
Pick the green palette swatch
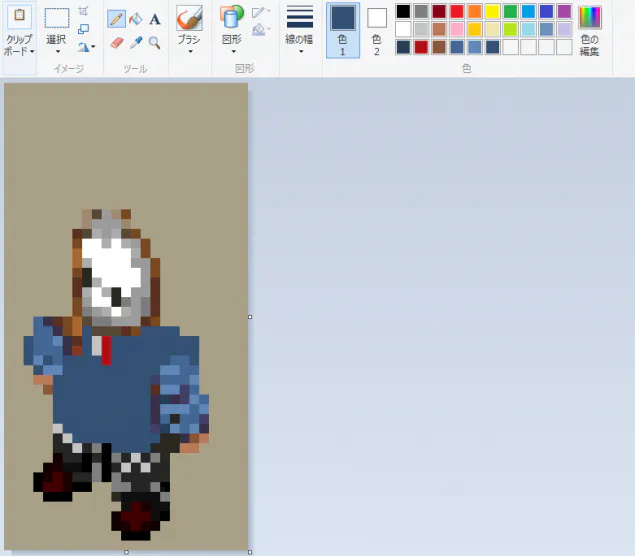[x=511, y=11]
